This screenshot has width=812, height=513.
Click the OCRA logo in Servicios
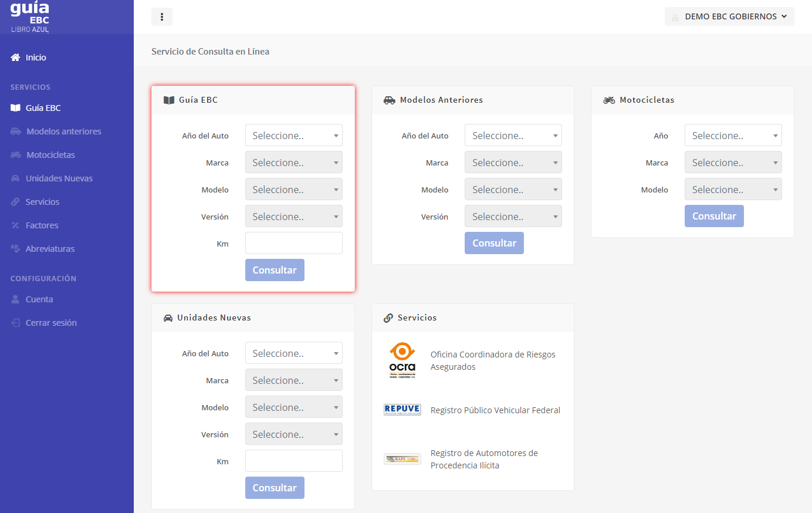click(402, 360)
